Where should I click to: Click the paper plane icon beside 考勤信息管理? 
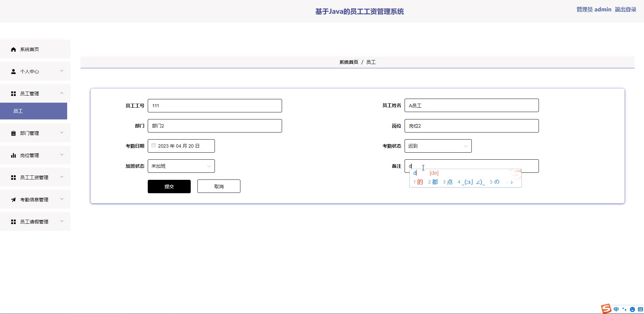(x=13, y=200)
